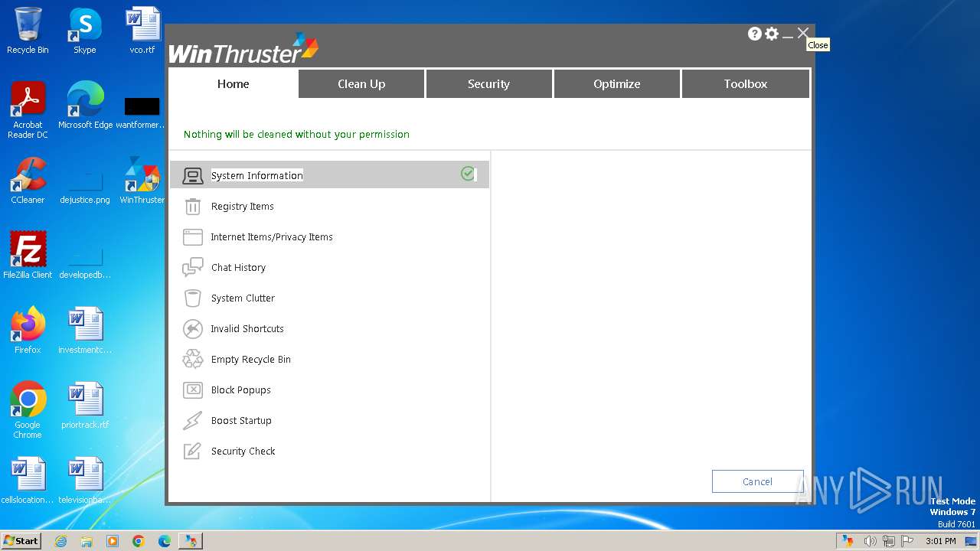Image resolution: width=980 pixels, height=551 pixels.
Task: Click the green check mark on System Information
Action: click(x=468, y=174)
